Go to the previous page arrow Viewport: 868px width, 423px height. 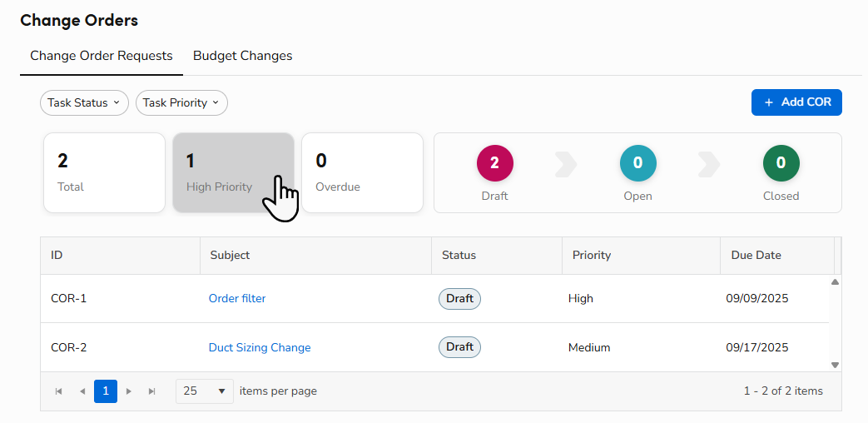point(82,391)
